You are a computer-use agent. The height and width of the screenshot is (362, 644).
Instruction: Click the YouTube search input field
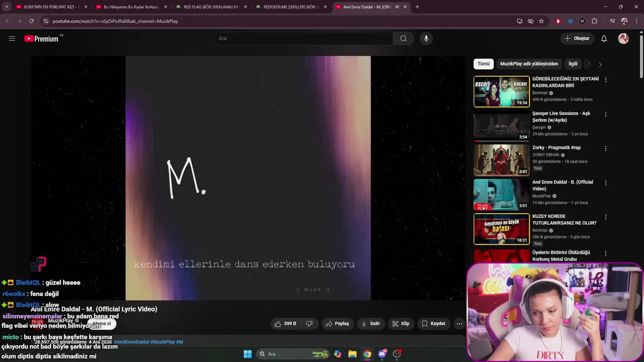(x=303, y=38)
